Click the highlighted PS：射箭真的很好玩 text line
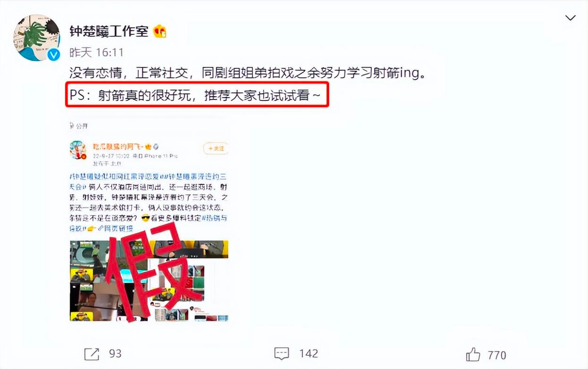The width and height of the screenshot is (588, 369). point(196,96)
